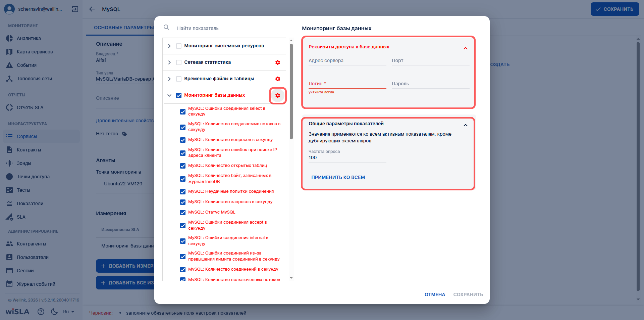Open Журнал событий icon in sidebar

tap(9, 284)
